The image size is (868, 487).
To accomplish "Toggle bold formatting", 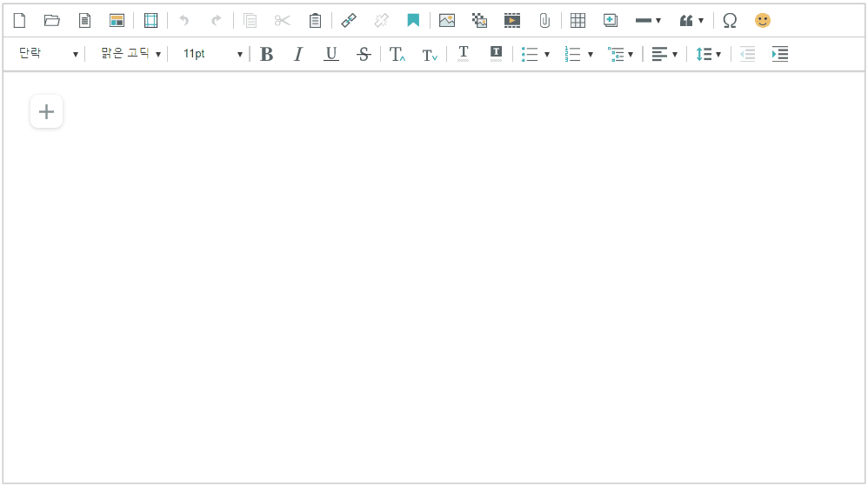I will 267,54.
